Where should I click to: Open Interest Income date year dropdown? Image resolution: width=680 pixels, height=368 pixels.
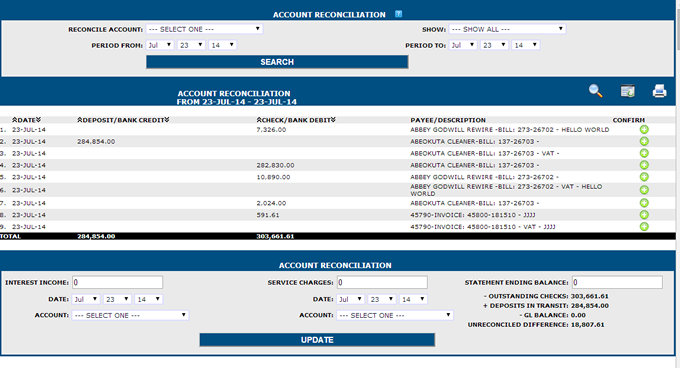[x=149, y=299]
